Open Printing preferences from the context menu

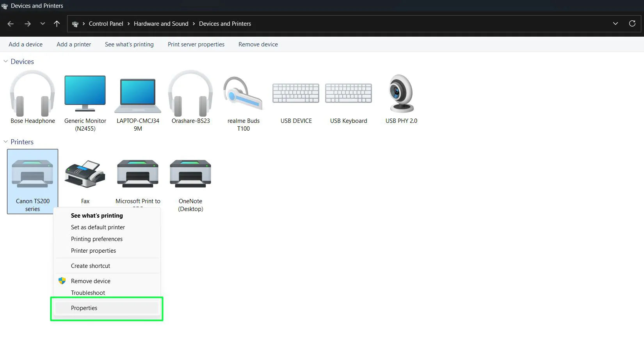[96, 239]
